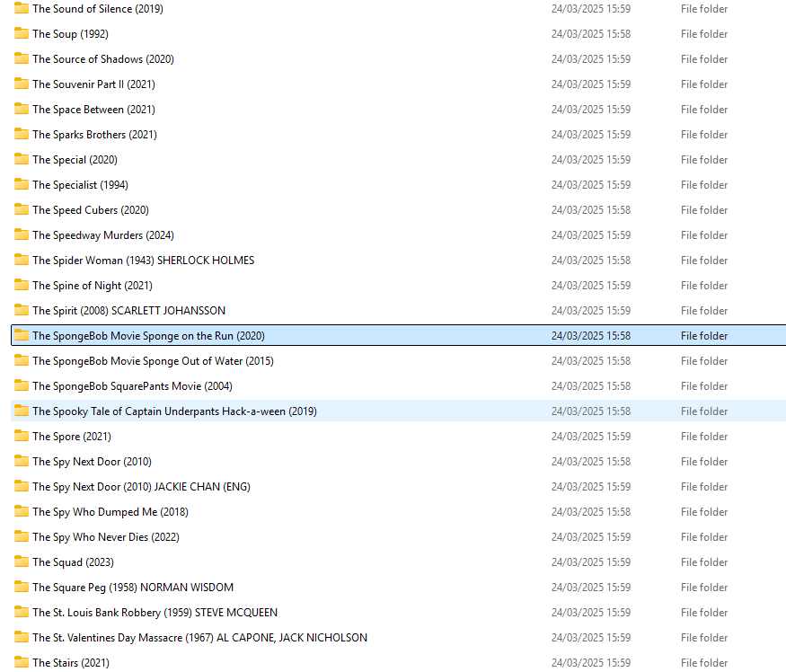Select the name The Sound of Silence (2019)
The height and width of the screenshot is (672, 786).
pyautogui.click(x=98, y=9)
